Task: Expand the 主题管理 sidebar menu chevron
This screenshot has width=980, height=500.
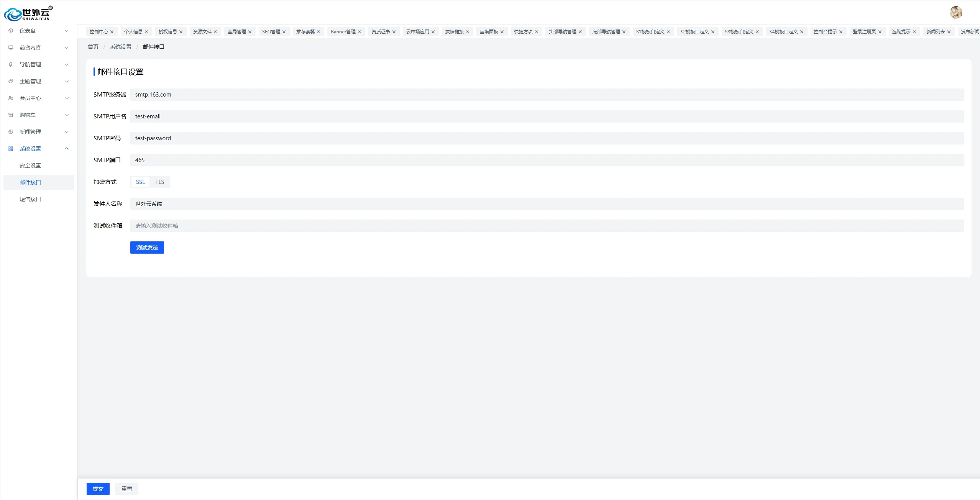Action: 67,81
